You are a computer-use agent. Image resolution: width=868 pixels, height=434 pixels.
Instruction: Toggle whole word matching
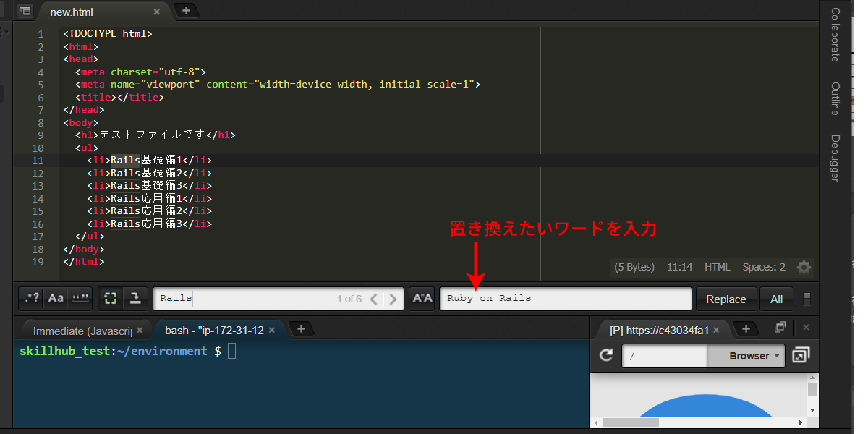point(80,298)
